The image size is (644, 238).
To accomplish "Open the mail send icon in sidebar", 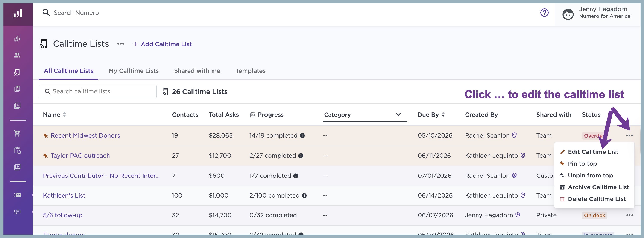I will point(17,195).
